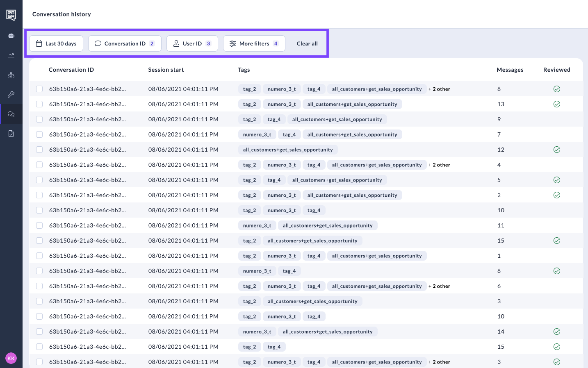Tick checkbox of row with 12 messages
The width and height of the screenshot is (588, 368).
[39, 150]
